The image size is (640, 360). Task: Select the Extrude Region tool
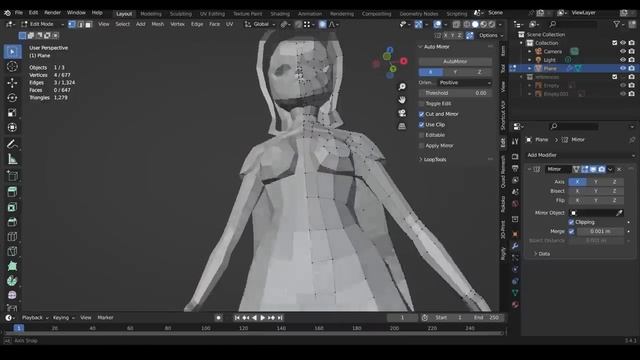12,176
